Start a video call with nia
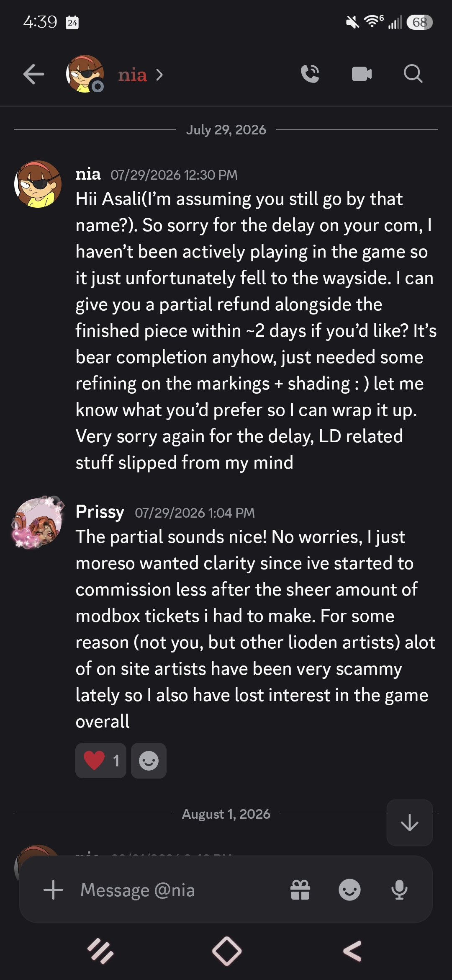Image resolution: width=452 pixels, height=980 pixels. pos(362,74)
